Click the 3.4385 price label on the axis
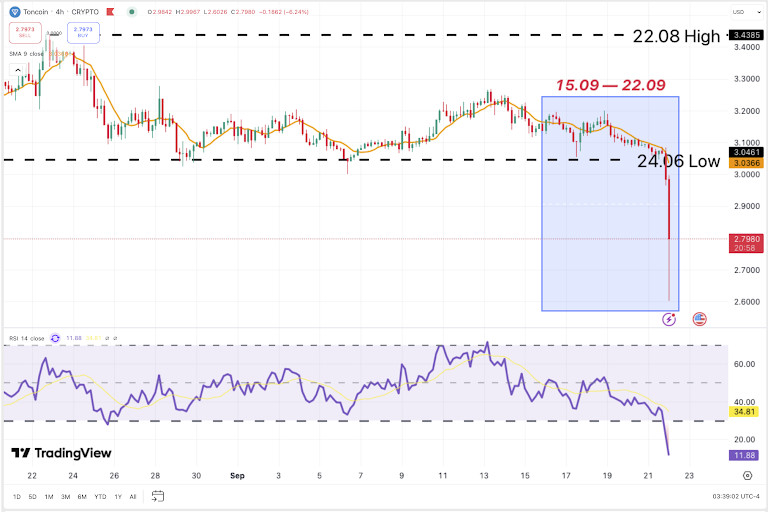768x512 pixels. [746, 35]
